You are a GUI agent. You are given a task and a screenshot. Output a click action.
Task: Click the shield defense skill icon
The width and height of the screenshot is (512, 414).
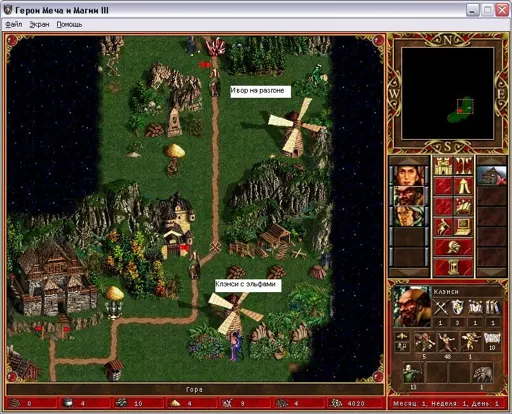tap(457, 307)
